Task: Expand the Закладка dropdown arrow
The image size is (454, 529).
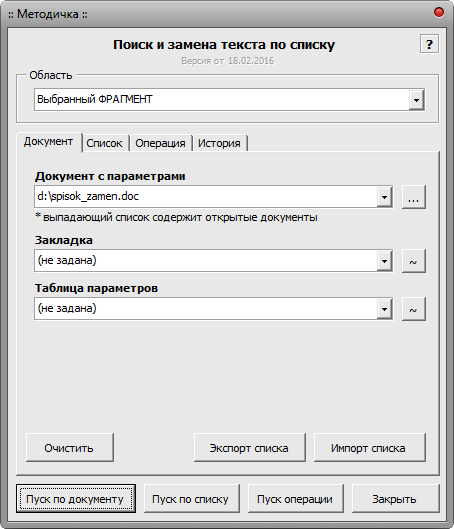Action: click(x=385, y=261)
